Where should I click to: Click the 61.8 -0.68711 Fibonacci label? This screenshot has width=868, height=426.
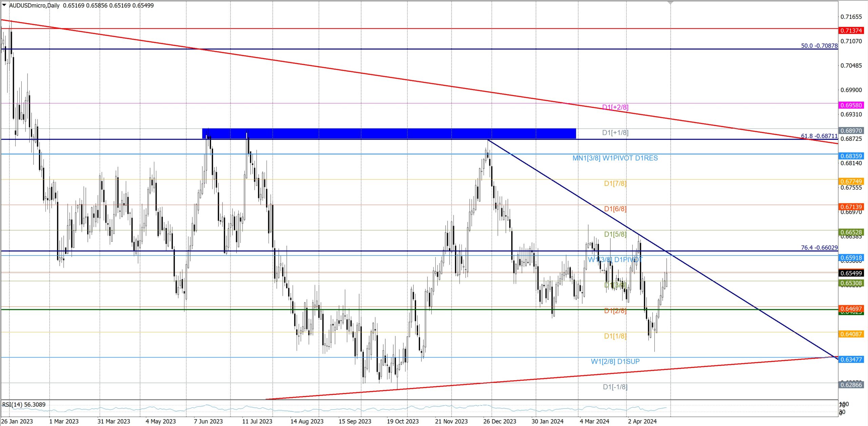(819, 136)
